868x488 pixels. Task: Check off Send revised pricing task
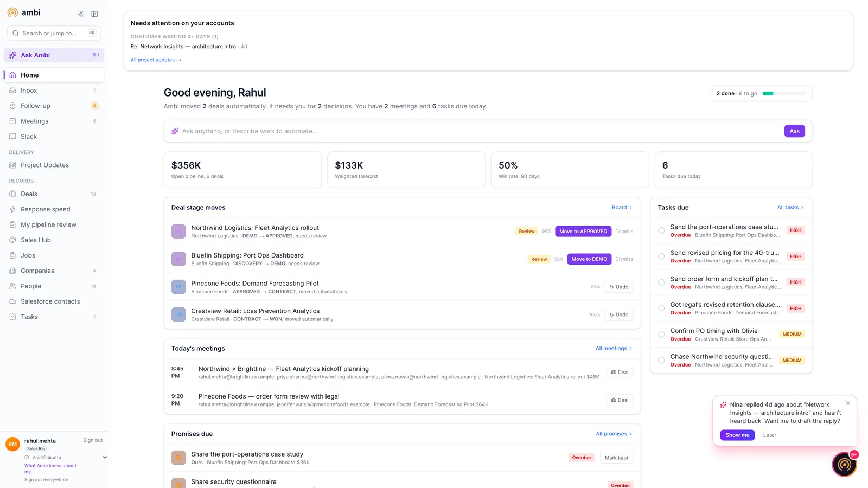tap(661, 256)
